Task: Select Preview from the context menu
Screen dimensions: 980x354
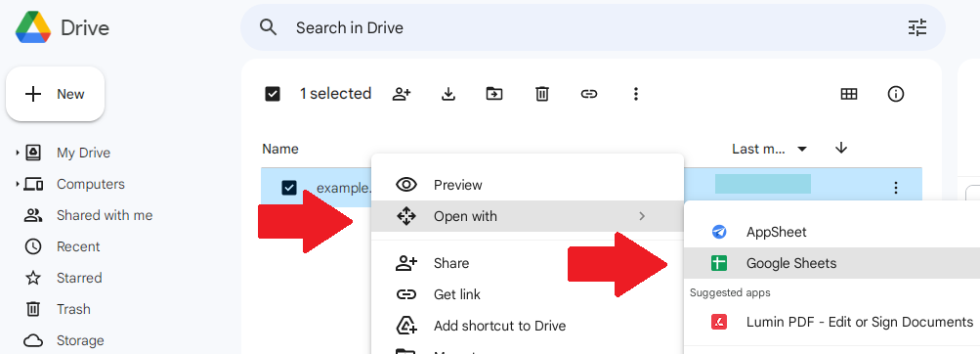Action: click(528, 185)
